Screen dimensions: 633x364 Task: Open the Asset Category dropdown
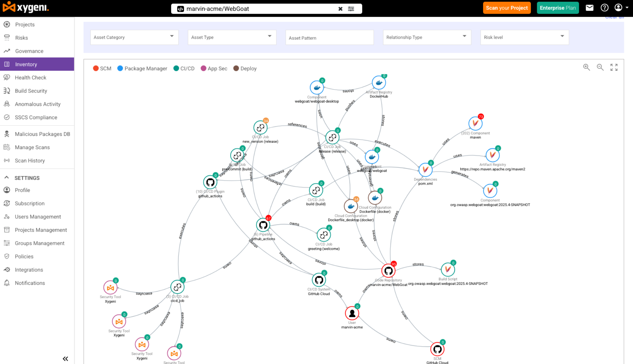pos(134,37)
